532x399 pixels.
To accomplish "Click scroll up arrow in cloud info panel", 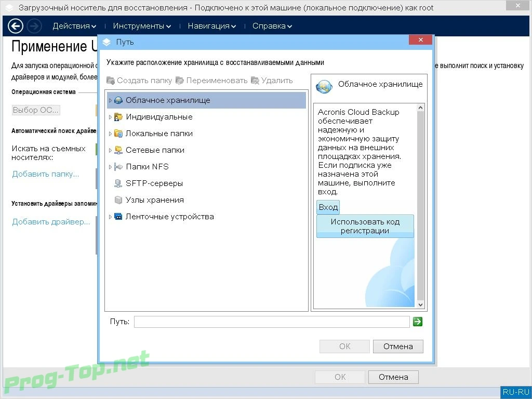I will tap(420, 108).
